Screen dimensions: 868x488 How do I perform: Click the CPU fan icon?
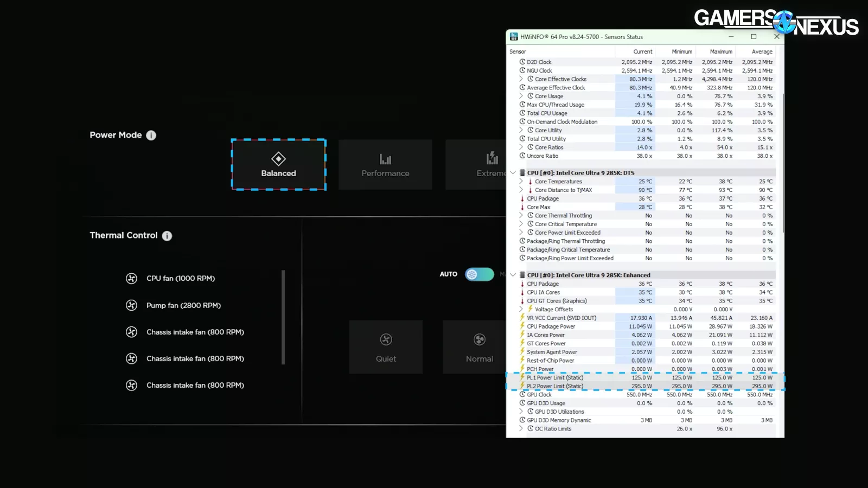(x=131, y=279)
